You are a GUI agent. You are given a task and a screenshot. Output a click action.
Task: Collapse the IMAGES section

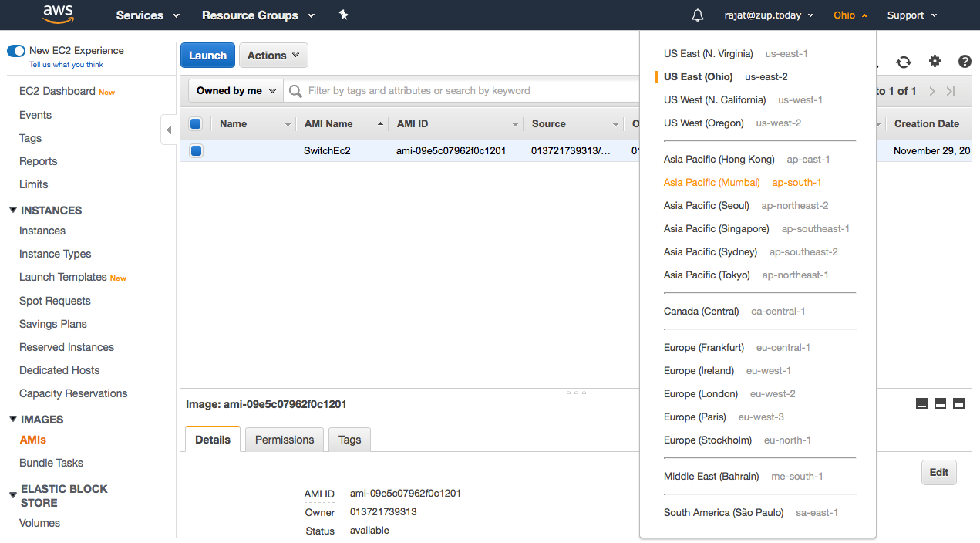(x=13, y=419)
